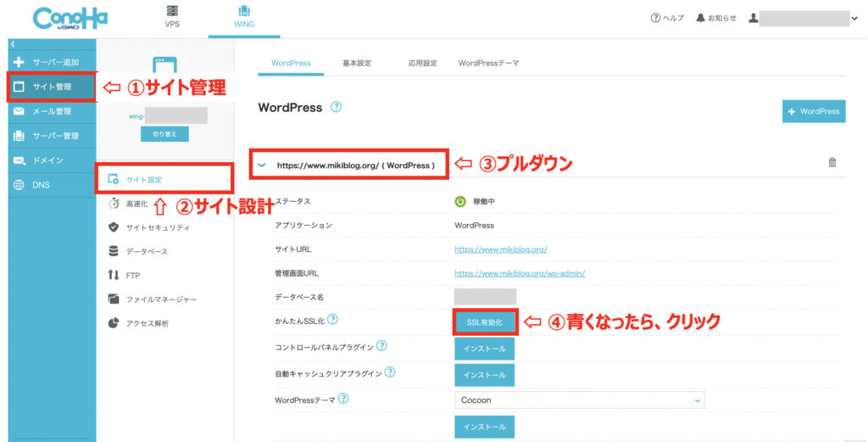Click the アプリケーション value WordPress
The height and width of the screenshot is (442, 868).
(x=475, y=226)
